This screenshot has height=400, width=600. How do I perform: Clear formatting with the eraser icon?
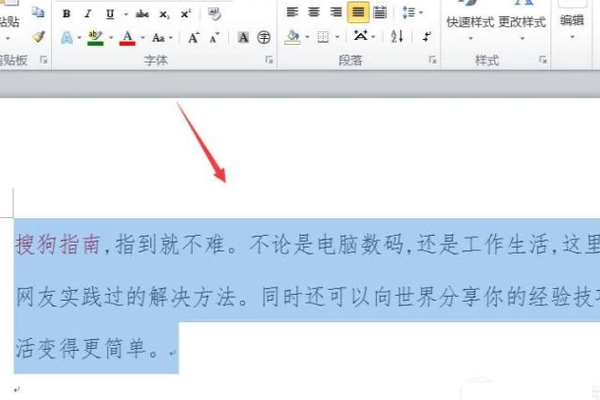coord(215,14)
